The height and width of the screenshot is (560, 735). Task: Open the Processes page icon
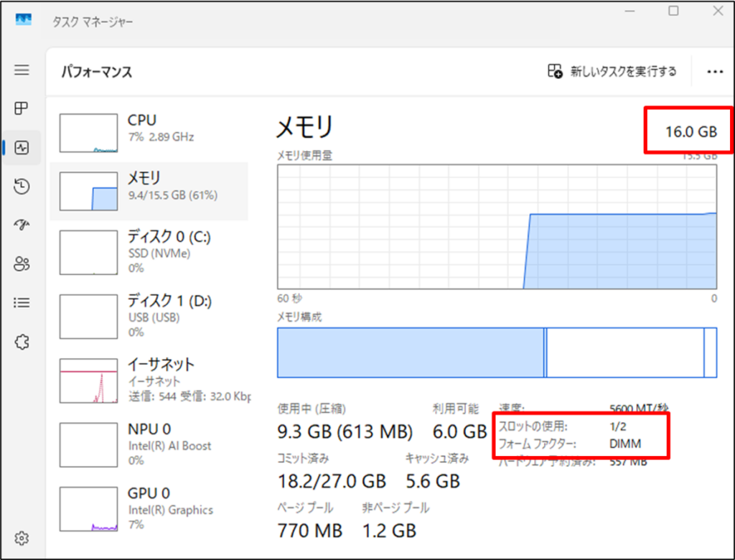(x=22, y=108)
